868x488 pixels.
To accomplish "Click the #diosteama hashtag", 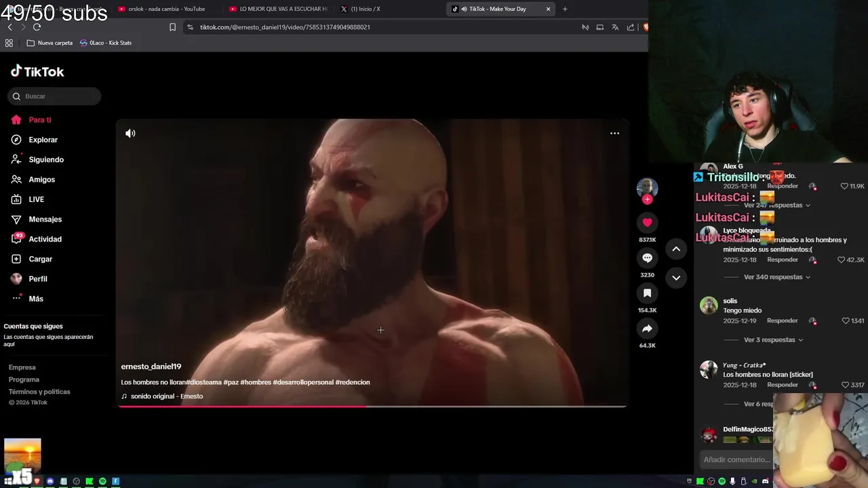I will point(204,382).
